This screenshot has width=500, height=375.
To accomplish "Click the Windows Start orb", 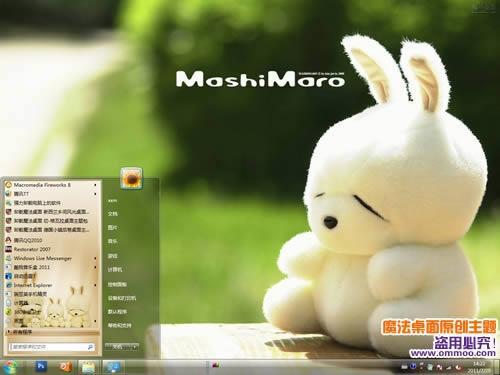I will click(x=11, y=367).
